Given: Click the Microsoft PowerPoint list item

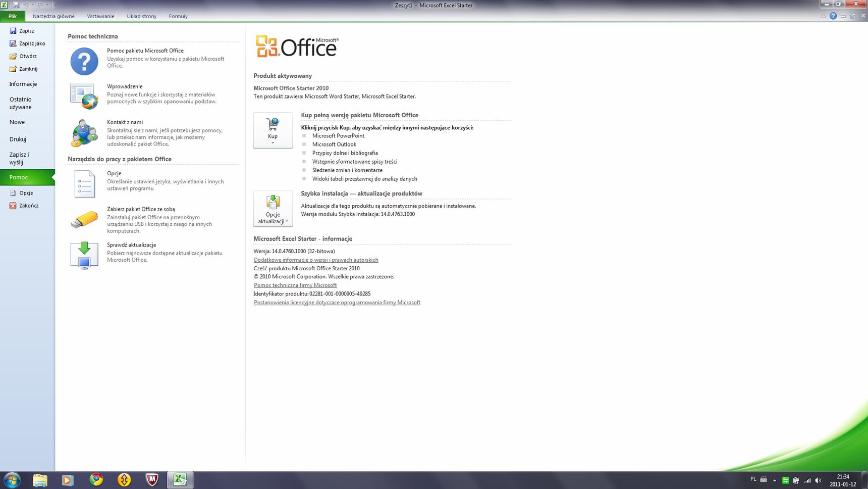Looking at the screenshot, I should pyautogui.click(x=338, y=136).
